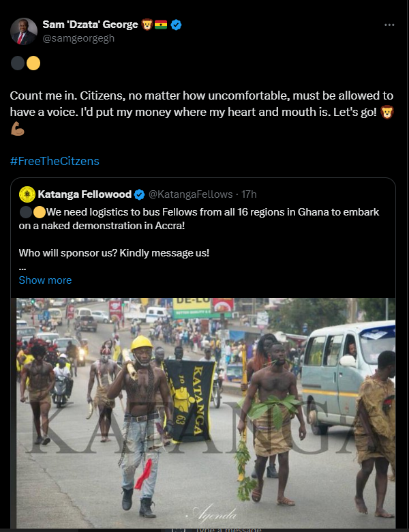
Task: Click Sam George's profile avatar
Action: 22,31
